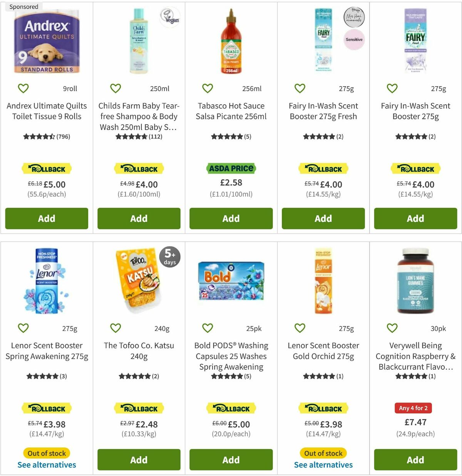Add Tabasco Hot Sauce to basket
Viewport: 462px width, 476px height.
point(231,218)
